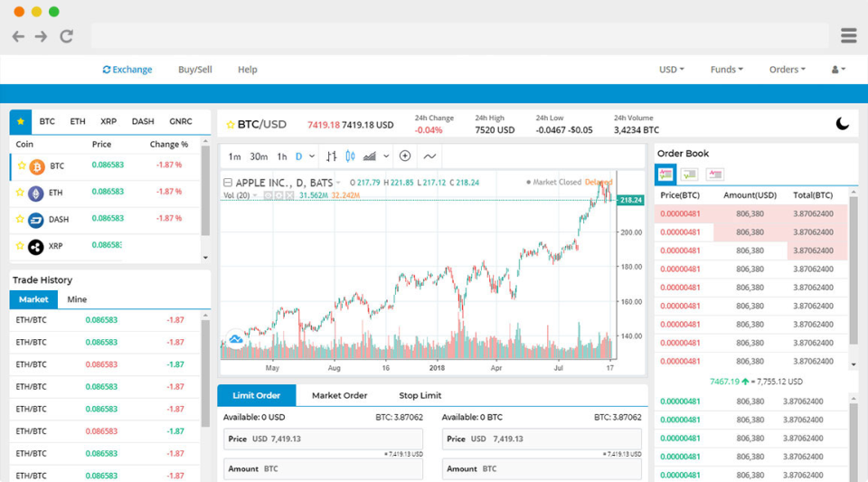Click the Ethereum coin icon in the ETH row
The width and height of the screenshot is (868, 482).
click(36, 194)
